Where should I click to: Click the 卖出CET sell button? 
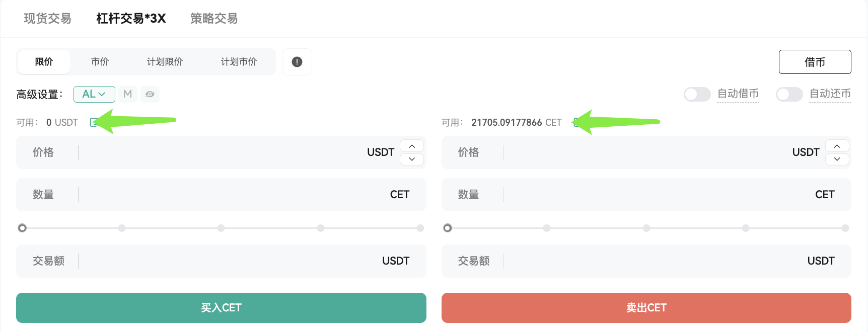point(646,307)
